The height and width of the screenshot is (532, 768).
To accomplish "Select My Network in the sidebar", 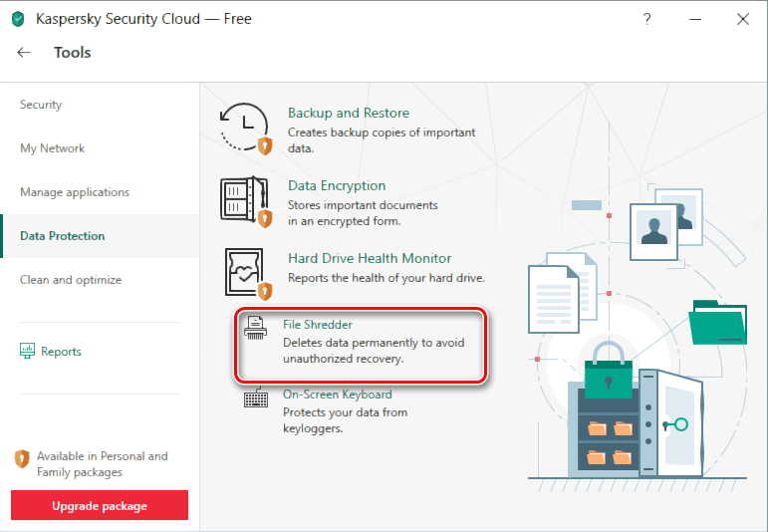I will 52,147.
